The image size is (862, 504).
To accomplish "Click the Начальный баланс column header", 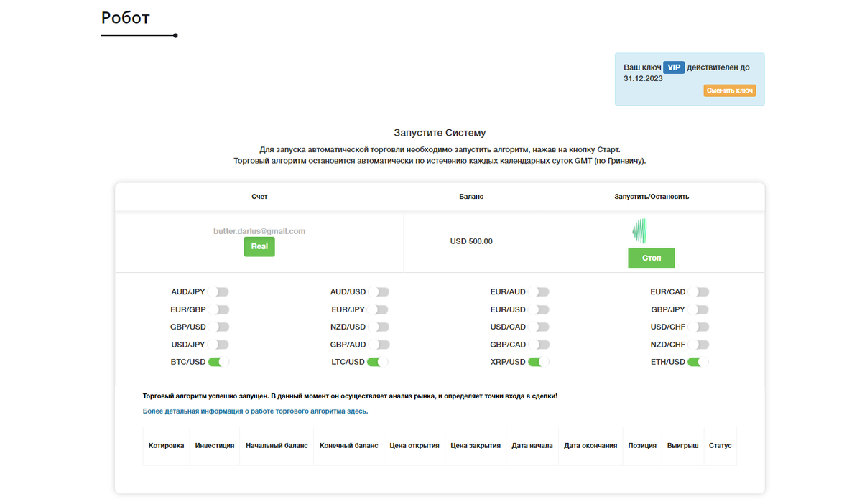I will [x=277, y=445].
